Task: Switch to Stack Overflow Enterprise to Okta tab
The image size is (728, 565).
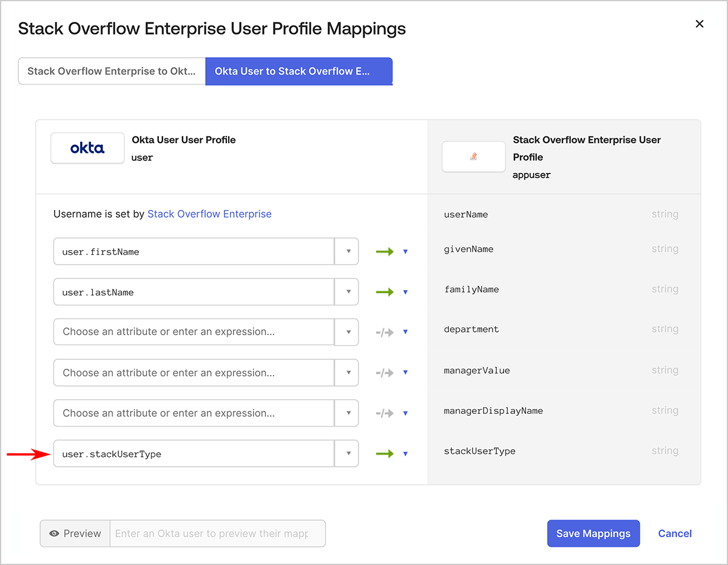Action: (112, 71)
